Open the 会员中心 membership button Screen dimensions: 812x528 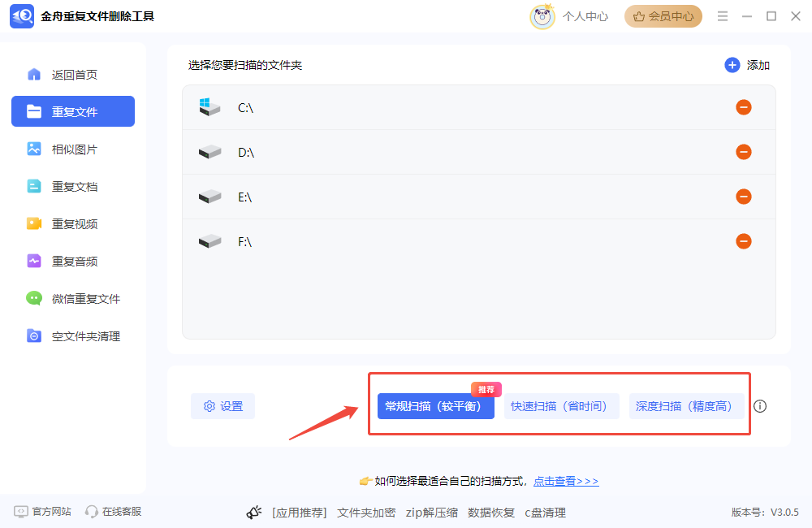click(663, 16)
